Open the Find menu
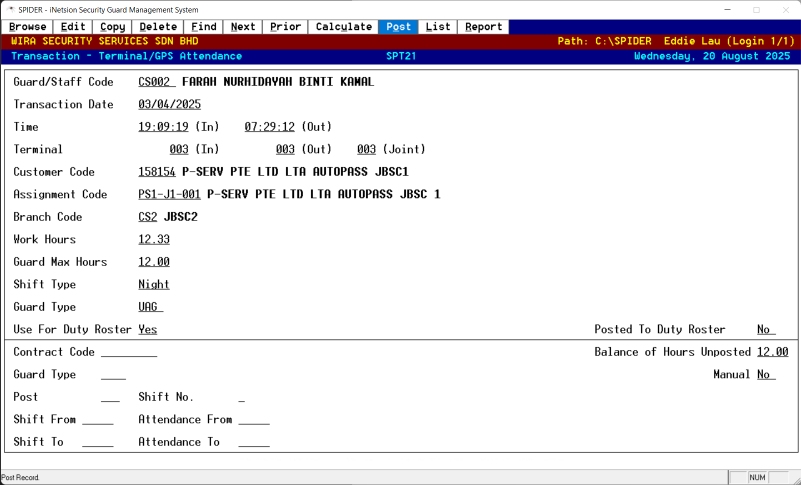Image resolution: width=801 pixels, height=485 pixels. click(204, 27)
